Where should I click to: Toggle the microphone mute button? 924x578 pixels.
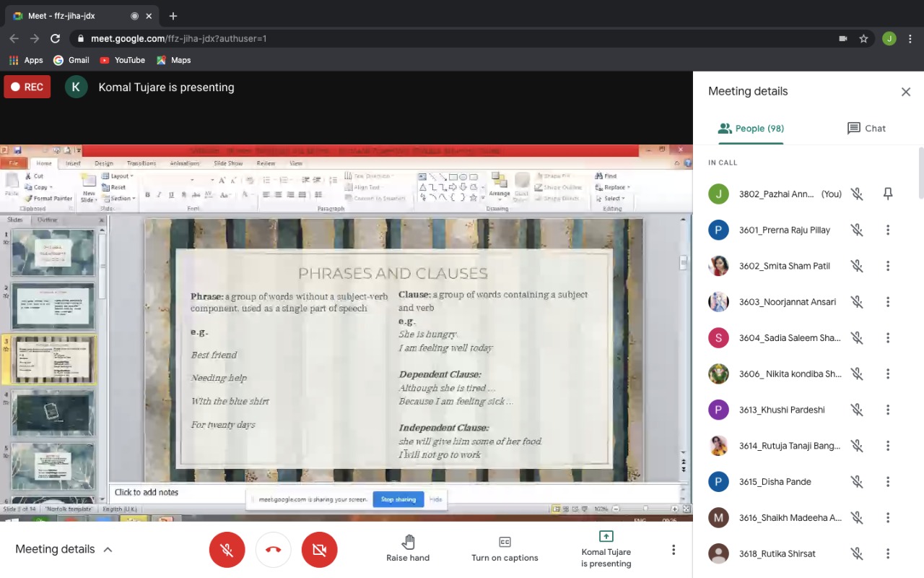click(x=227, y=550)
